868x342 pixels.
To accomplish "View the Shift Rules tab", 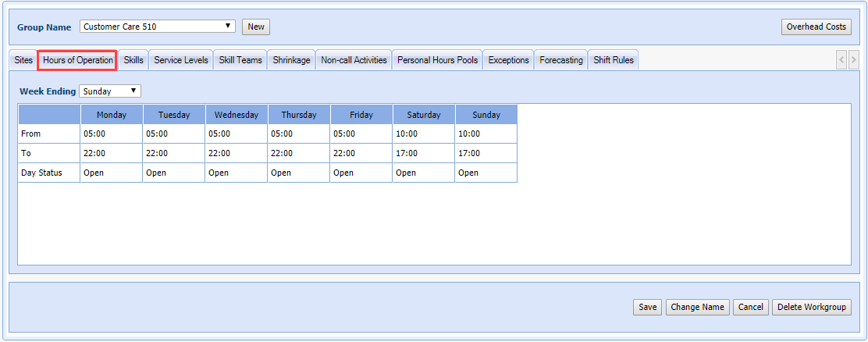I will (614, 60).
